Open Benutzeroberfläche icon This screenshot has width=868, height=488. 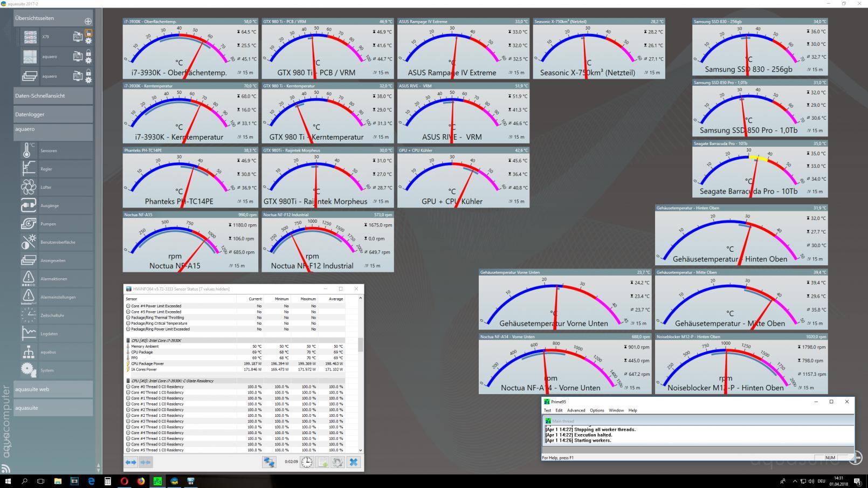click(28, 242)
